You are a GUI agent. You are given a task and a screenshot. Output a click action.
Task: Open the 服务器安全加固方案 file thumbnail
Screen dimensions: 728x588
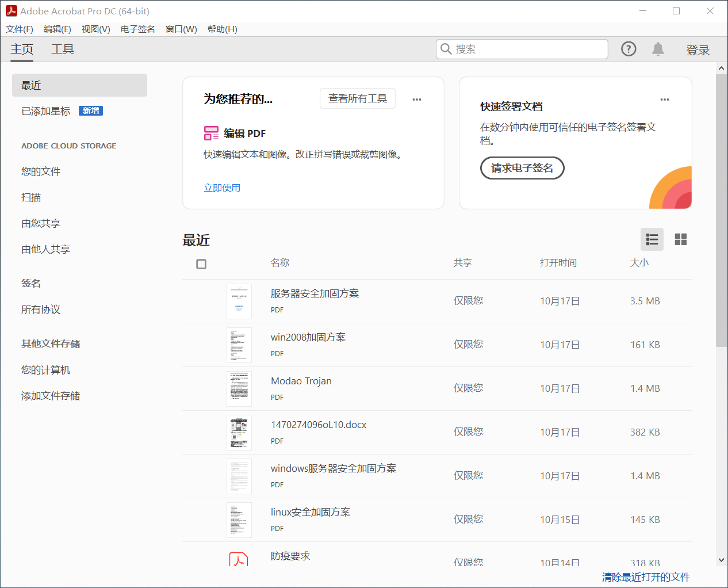point(239,301)
